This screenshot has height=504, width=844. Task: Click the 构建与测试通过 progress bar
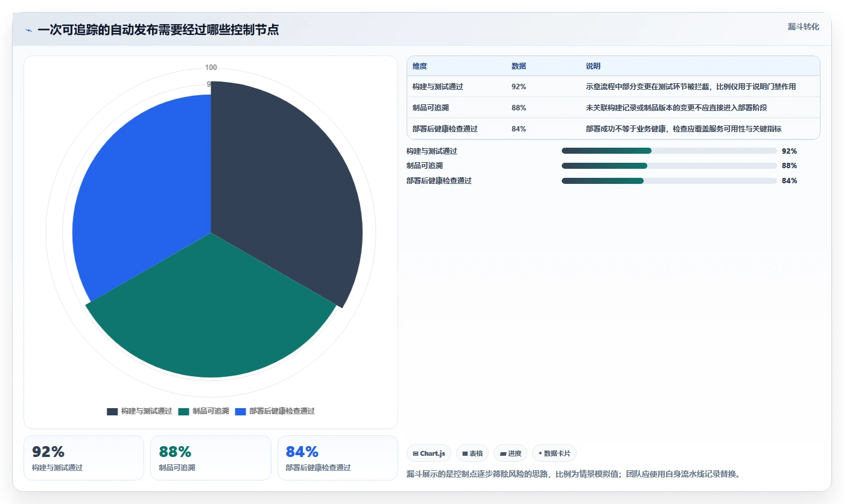point(669,151)
